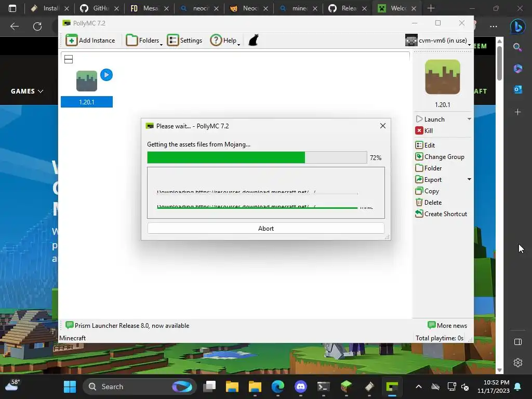
Task: Click Export in the side panel
Action: click(429, 179)
